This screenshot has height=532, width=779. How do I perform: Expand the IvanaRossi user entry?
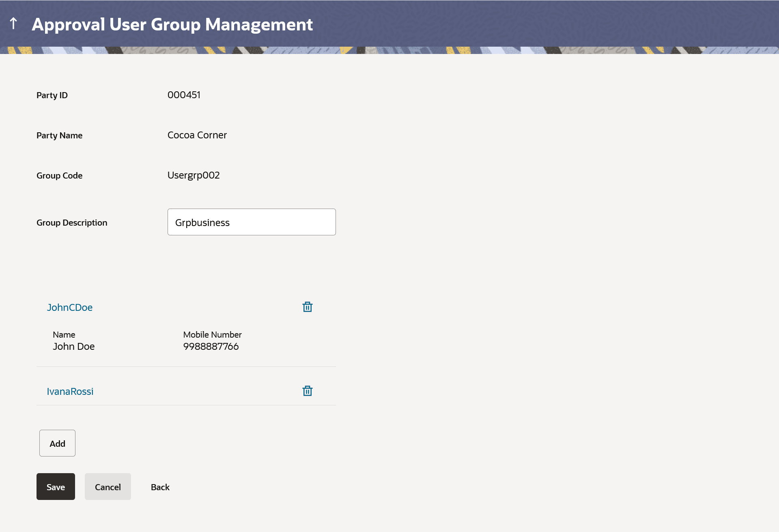[70, 392]
